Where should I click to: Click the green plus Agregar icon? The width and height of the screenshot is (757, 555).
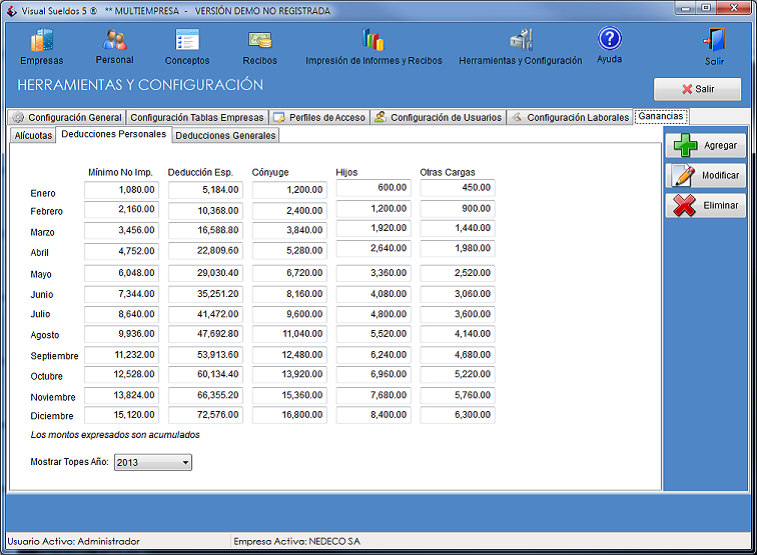685,145
